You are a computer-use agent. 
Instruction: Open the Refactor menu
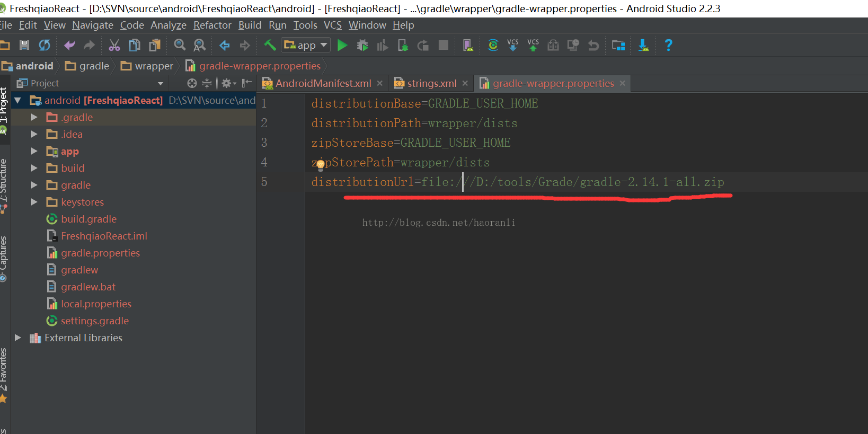pos(212,25)
